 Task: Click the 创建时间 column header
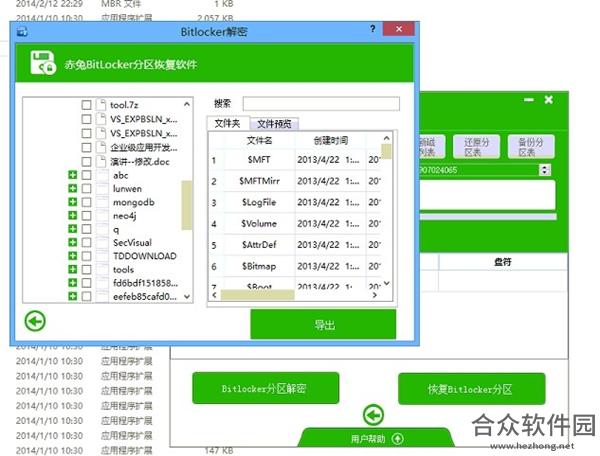pyautogui.click(x=331, y=140)
